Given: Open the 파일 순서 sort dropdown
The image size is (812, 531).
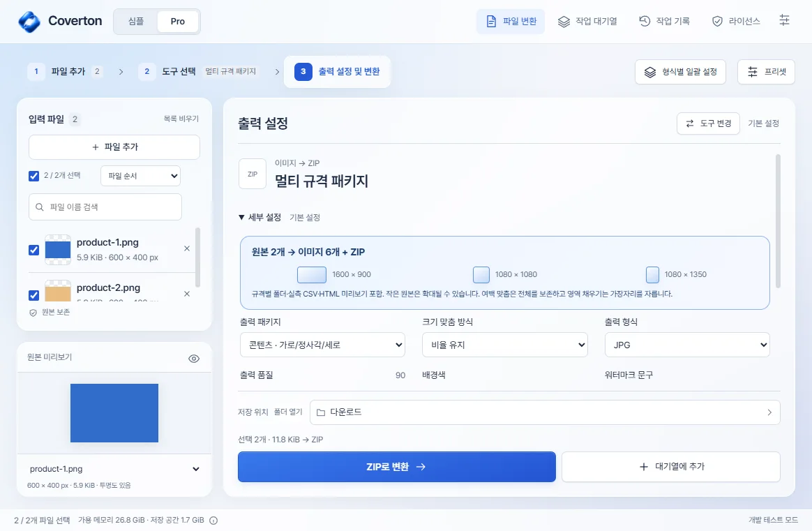Looking at the screenshot, I should coord(140,176).
